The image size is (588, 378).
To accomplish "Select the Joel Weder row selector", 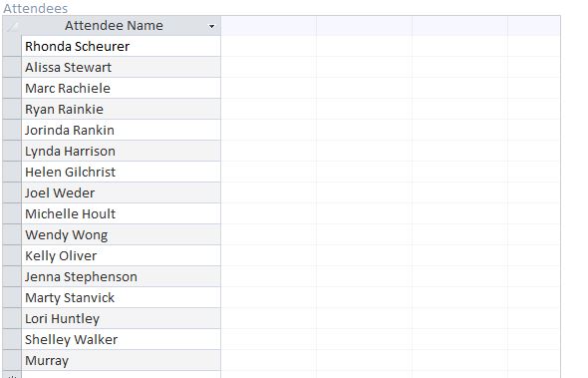I will click(12, 192).
